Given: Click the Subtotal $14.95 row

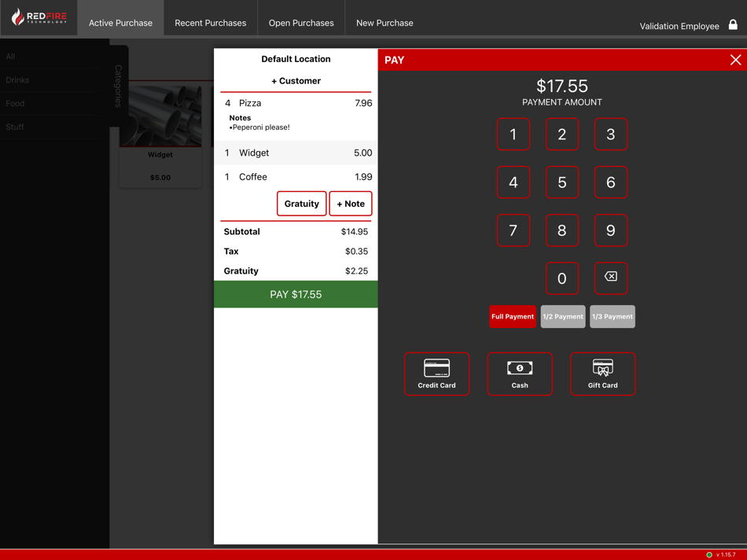Looking at the screenshot, I should (x=296, y=231).
